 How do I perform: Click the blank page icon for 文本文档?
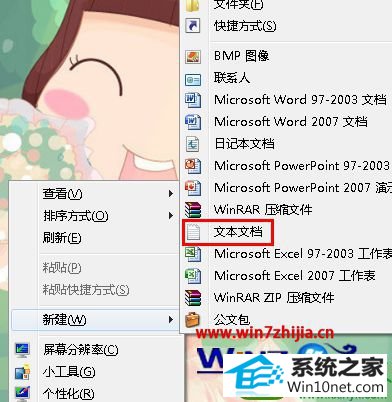(193, 232)
